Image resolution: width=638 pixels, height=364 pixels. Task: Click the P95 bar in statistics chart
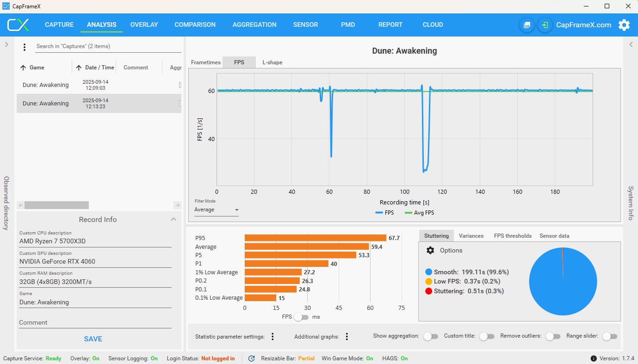tap(316, 238)
